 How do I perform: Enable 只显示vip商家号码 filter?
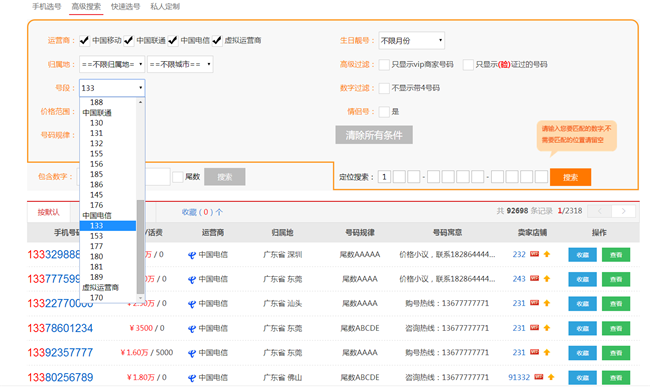pyautogui.click(x=384, y=64)
